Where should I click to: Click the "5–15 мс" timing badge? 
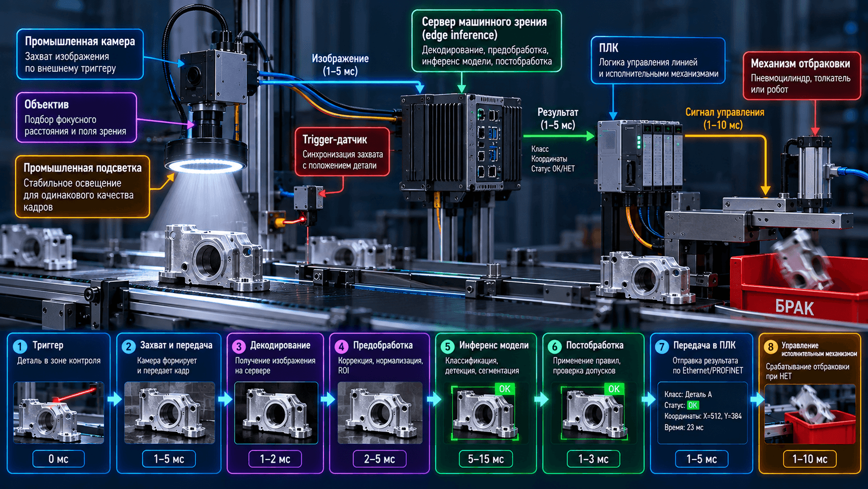486,459
